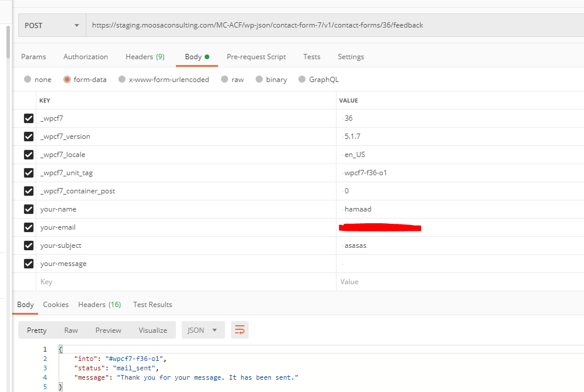
Task: Click the left vertical scrollbar
Action: tap(8, 41)
